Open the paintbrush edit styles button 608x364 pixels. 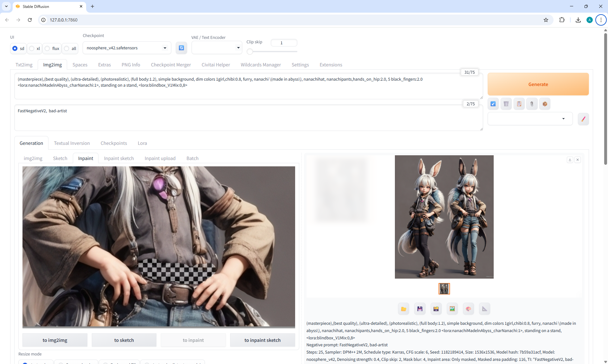583,119
